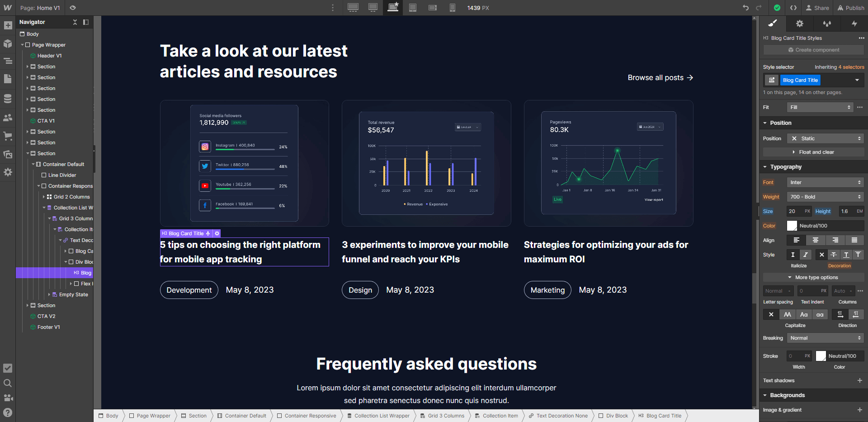Open the CMS Collections panel

(x=7, y=98)
